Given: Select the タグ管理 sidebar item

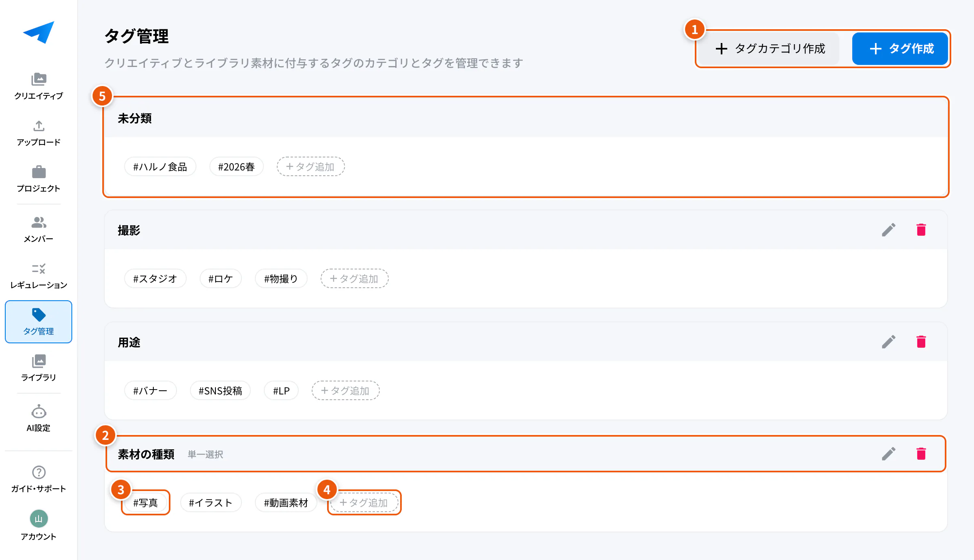Looking at the screenshot, I should tap(39, 322).
